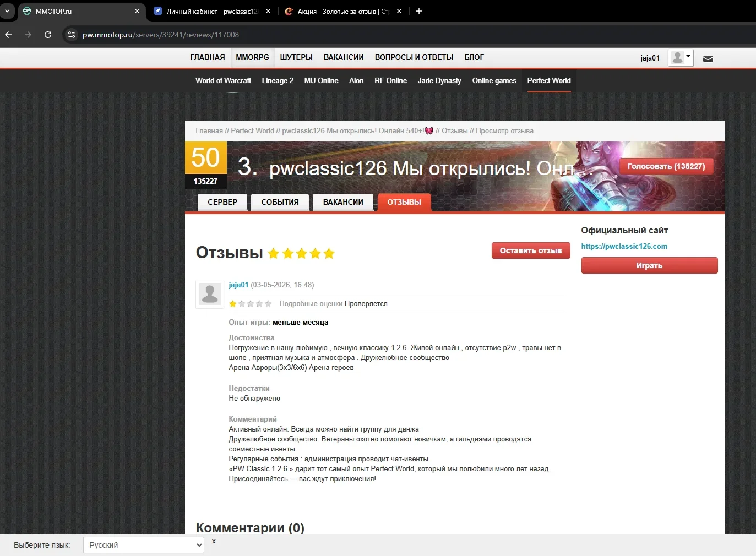
Task: Open the ВАКАНСИИ server tab
Action: (343, 202)
